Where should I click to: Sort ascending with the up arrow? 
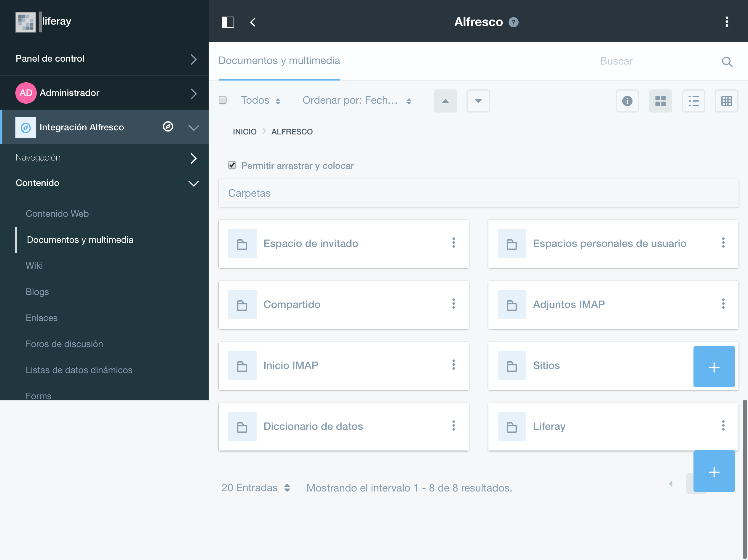pos(445,101)
